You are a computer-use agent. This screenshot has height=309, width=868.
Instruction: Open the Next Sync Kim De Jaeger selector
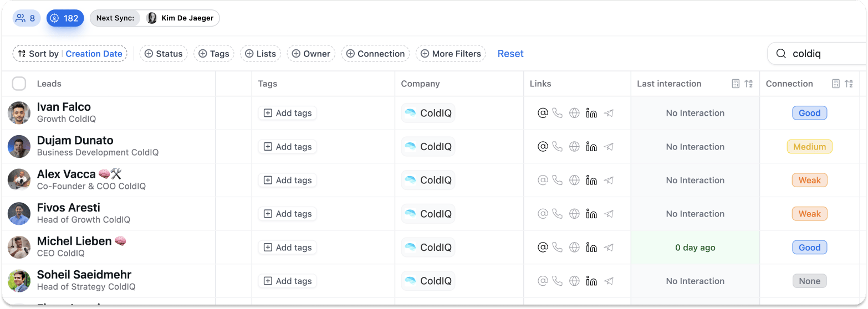click(155, 18)
